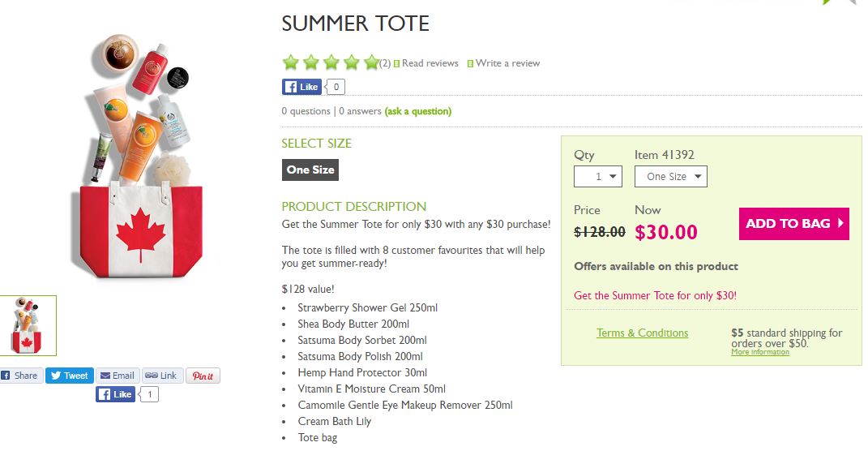Select the One Size option
The height and width of the screenshot is (451, 868).
tap(310, 170)
